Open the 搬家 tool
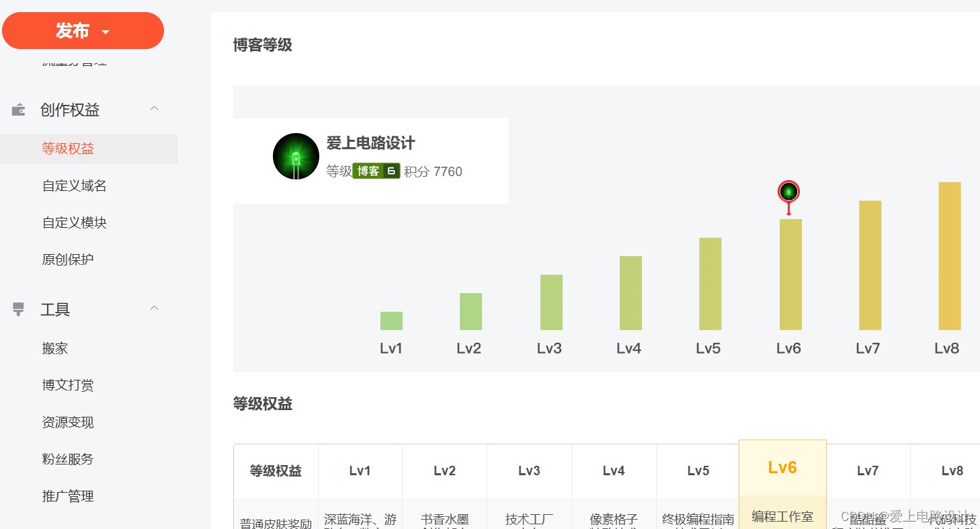This screenshot has width=980, height=529. [x=55, y=348]
